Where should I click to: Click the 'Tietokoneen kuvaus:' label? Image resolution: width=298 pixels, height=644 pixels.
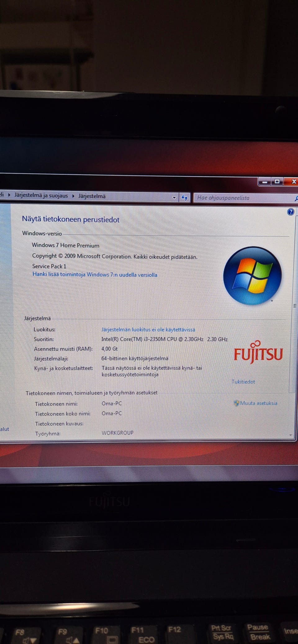point(59,424)
